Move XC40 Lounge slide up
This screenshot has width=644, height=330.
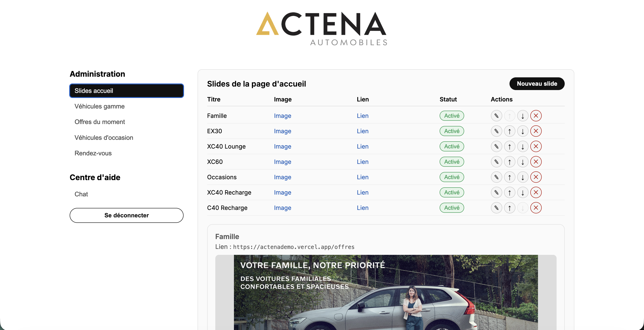(510, 147)
